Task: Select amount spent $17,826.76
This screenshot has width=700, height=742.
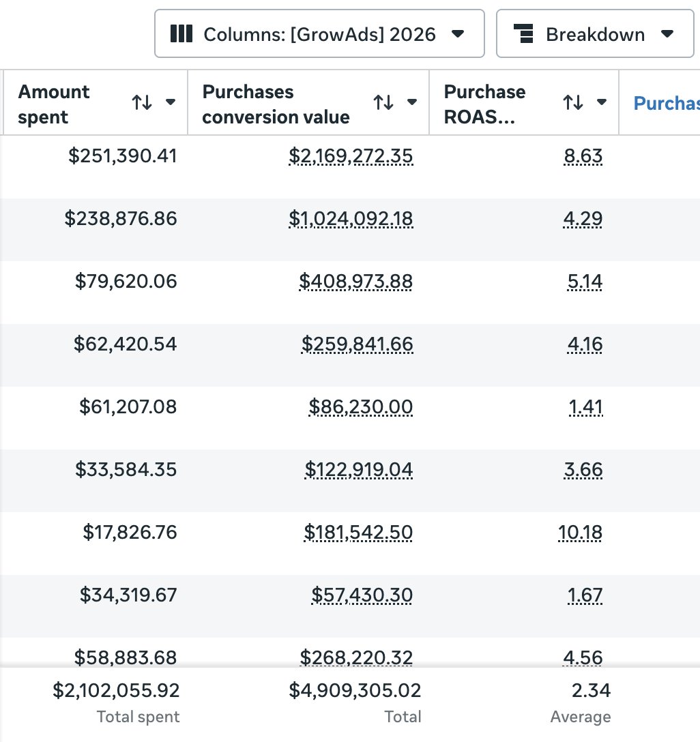Action: (130, 532)
